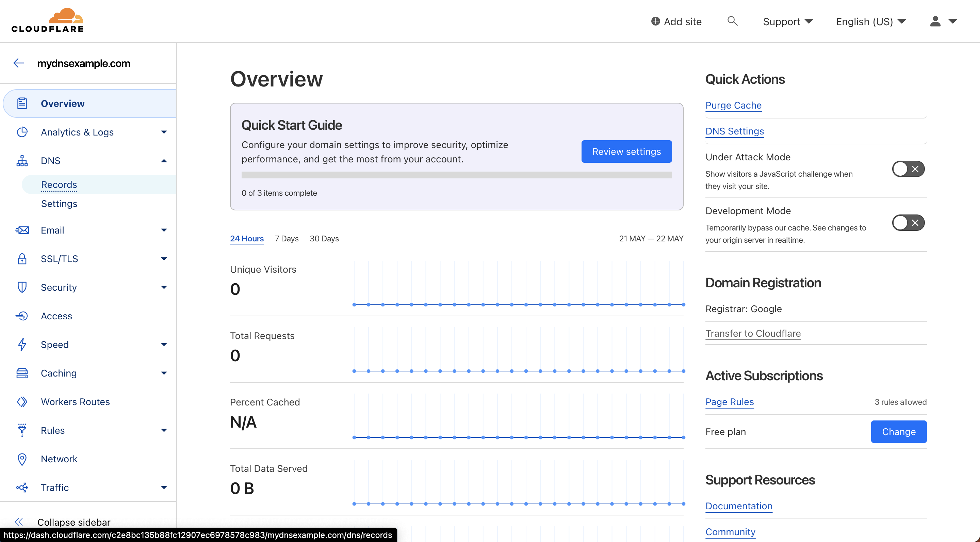Click the Email sidebar icon

[22, 230]
